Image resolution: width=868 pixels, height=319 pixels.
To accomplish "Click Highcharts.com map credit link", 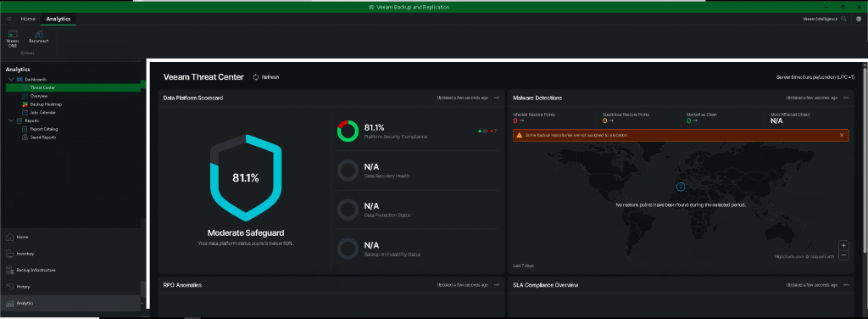I will pos(789,256).
